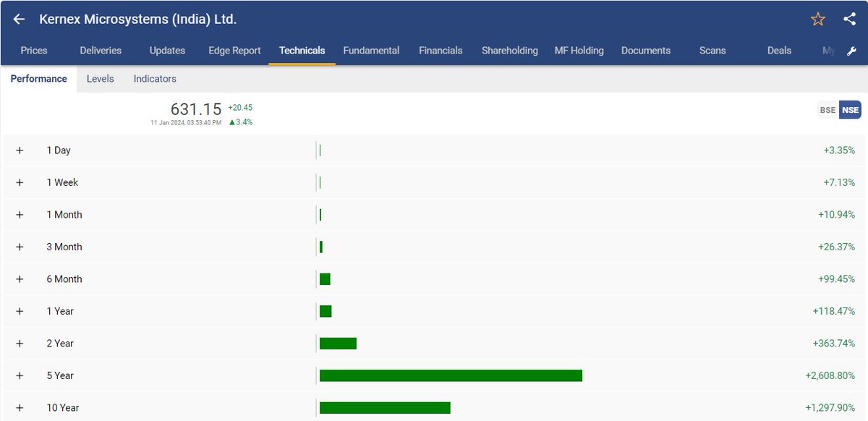The height and width of the screenshot is (421, 868).
Task: Expand the 1 Month performance row
Action: (x=20, y=215)
